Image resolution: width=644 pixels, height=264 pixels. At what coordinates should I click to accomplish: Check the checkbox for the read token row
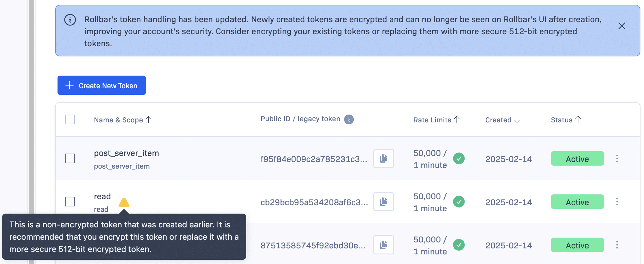[x=70, y=202]
